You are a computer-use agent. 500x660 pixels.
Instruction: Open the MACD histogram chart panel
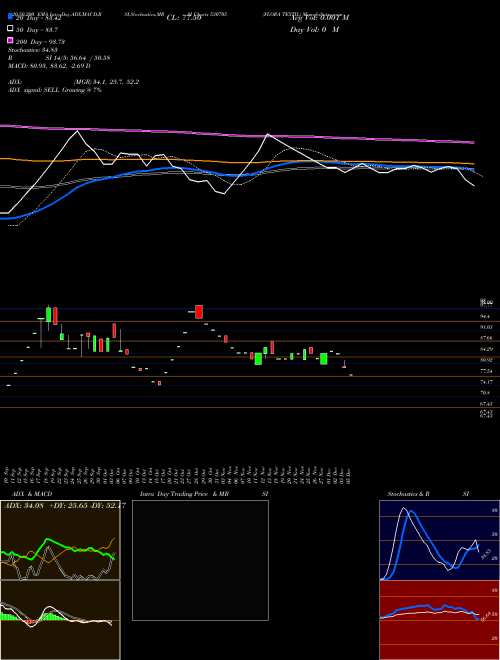click(x=60, y=620)
